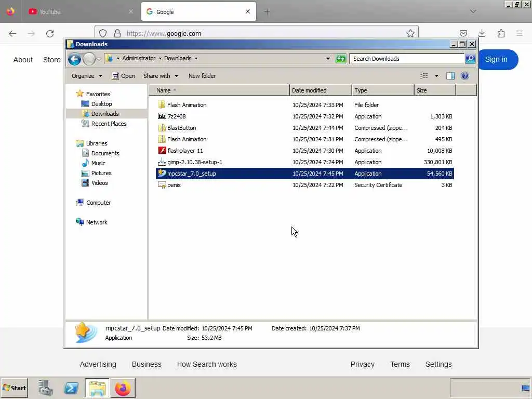This screenshot has width=532, height=399.
Task: Sort by the Type column header
Action: tap(383, 90)
